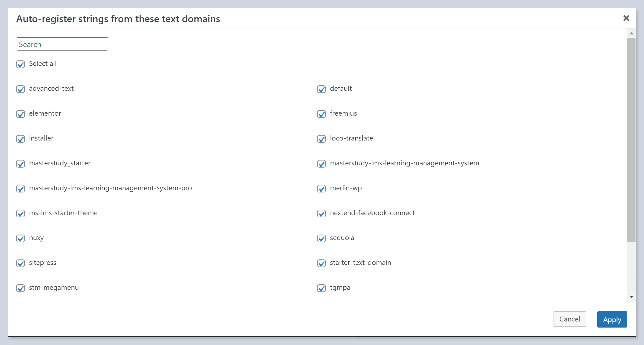
Task: Uncheck nextend-facebook-connect domain
Action: [x=321, y=214]
